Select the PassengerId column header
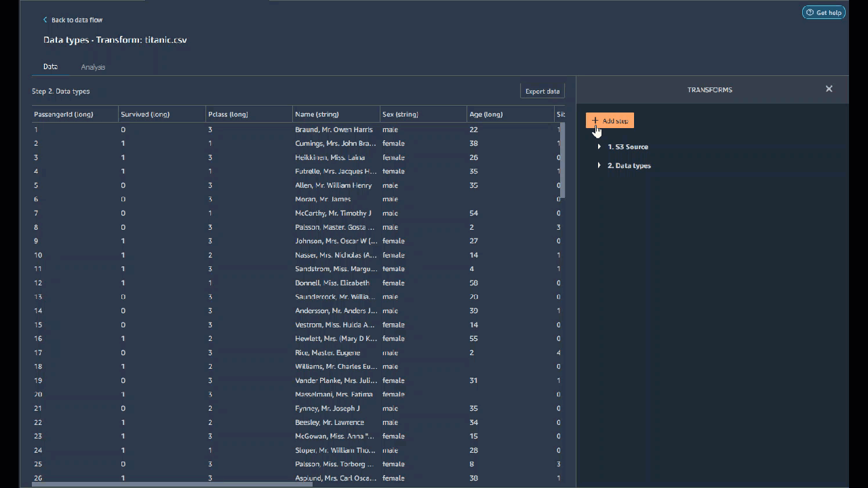The image size is (868, 488). (x=64, y=115)
